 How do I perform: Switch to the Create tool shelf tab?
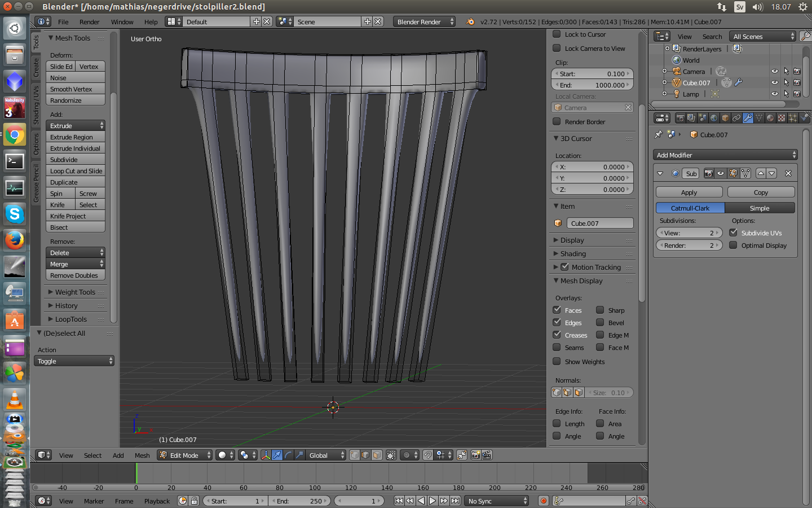[x=36, y=67]
